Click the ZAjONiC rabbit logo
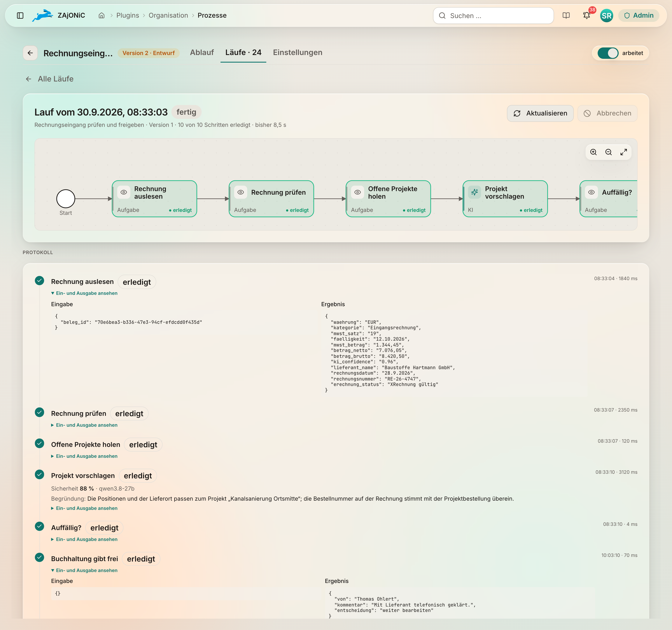Viewport: 672px width, 630px height. [43, 16]
